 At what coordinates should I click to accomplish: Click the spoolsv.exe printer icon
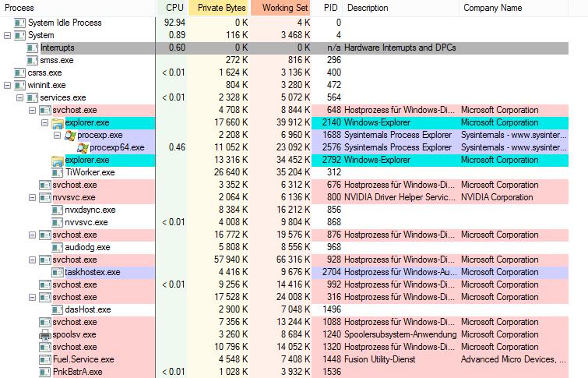coord(45,335)
